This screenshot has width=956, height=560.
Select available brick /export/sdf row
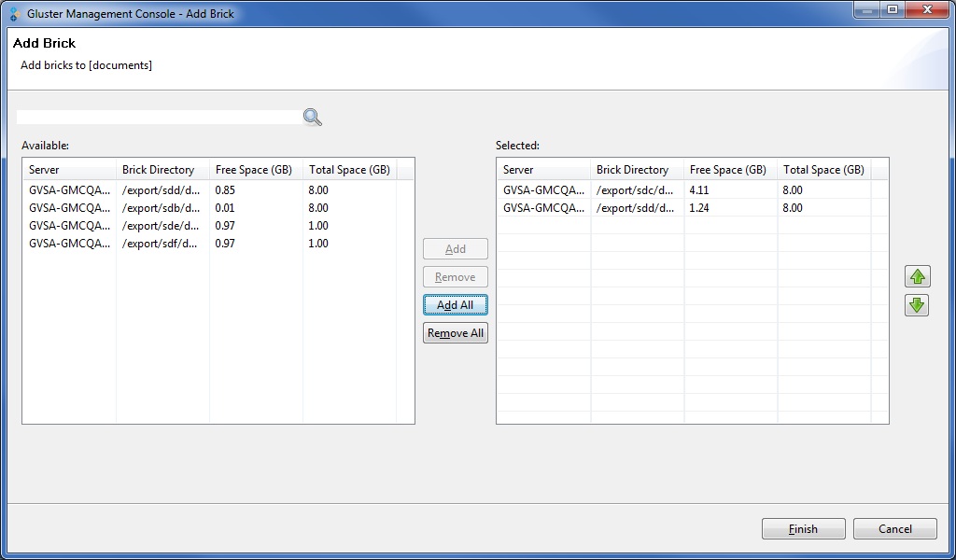tap(161, 244)
